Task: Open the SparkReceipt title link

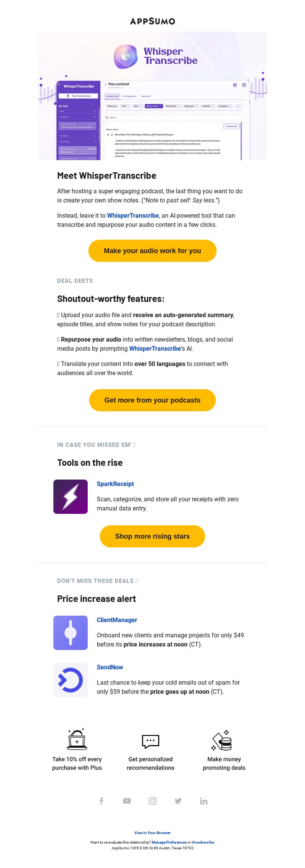Action: (115, 484)
